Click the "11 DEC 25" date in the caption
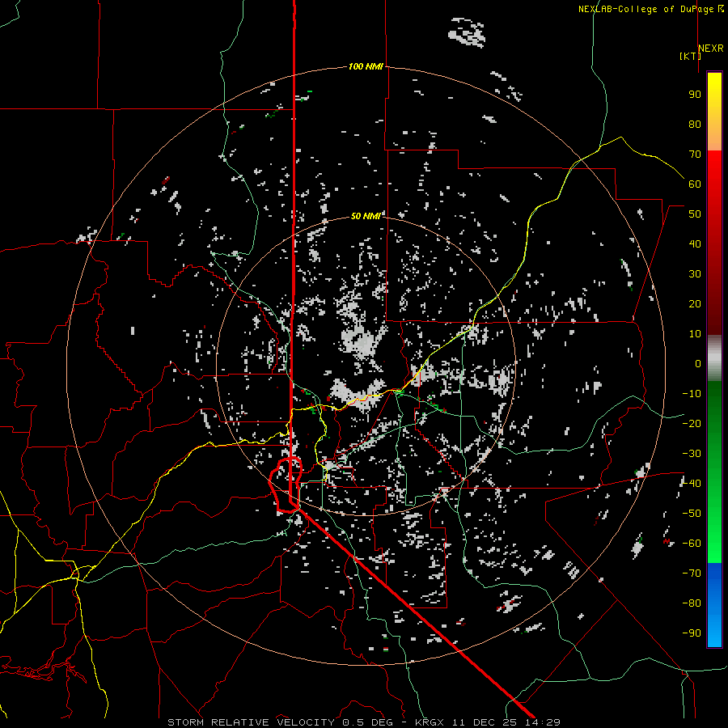 point(485,722)
